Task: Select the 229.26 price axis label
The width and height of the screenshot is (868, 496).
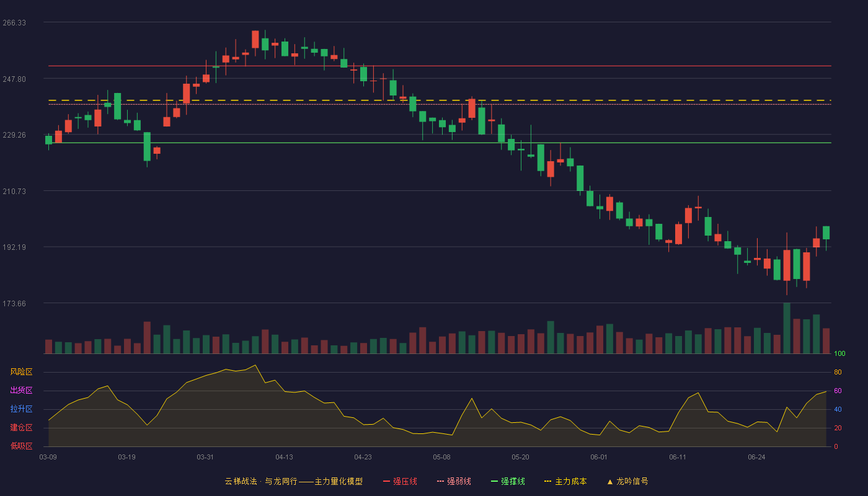Action: point(14,135)
